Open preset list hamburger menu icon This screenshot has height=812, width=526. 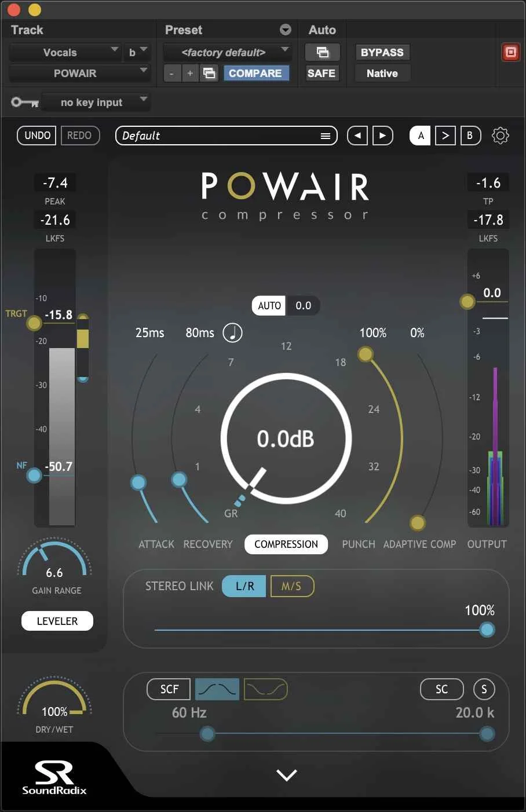point(326,136)
